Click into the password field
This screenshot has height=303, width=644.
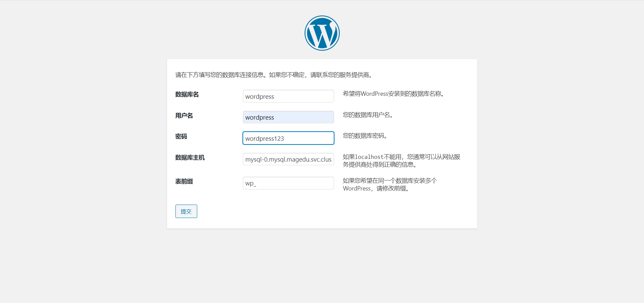288,138
